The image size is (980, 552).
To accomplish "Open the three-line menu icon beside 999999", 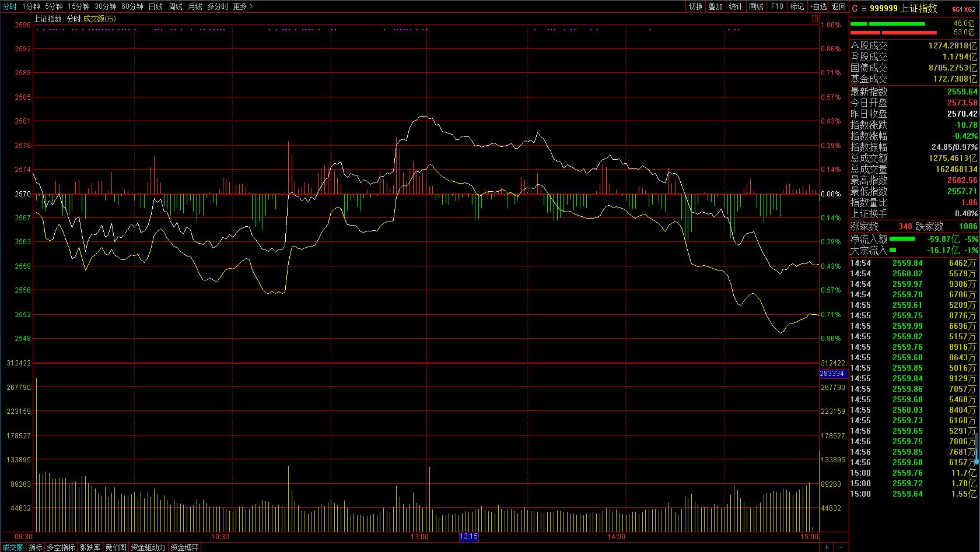I will click(x=864, y=8).
